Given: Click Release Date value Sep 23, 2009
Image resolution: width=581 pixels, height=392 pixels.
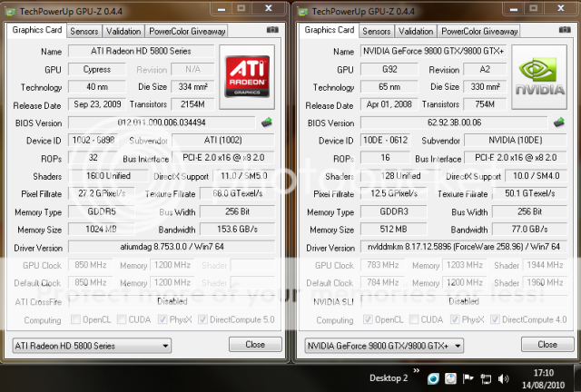Looking at the screenshot, I should [x=97, y=104].
